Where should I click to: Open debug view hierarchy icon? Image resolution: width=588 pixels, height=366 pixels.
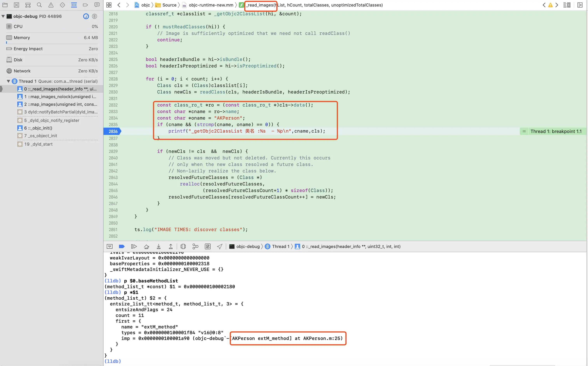(x=183, y=246)
